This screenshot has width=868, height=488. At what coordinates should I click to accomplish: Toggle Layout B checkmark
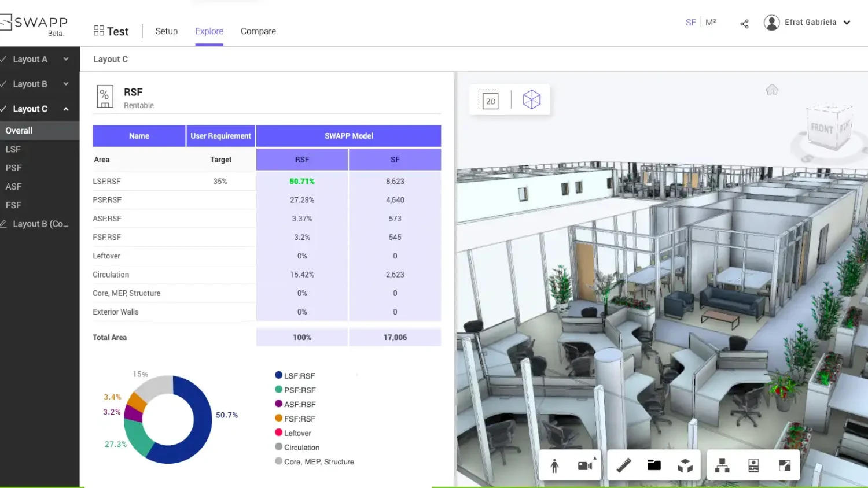tap(3, 84)
